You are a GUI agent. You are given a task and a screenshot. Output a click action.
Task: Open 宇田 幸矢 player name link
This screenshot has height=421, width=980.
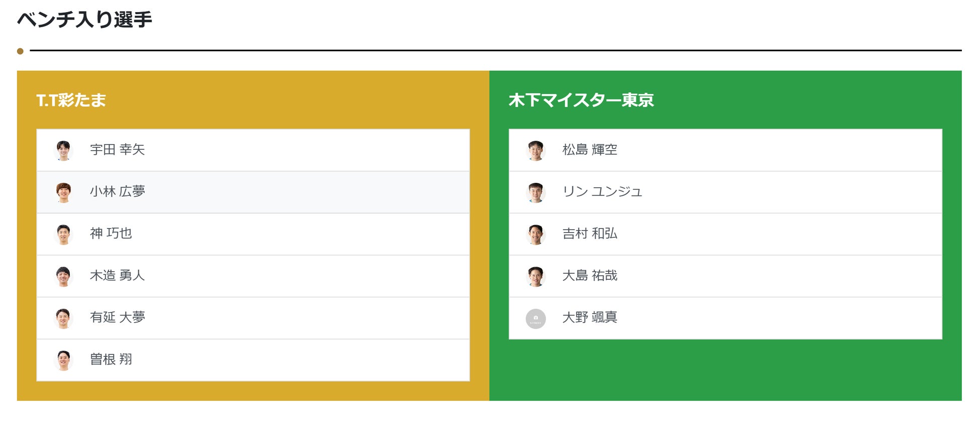coord(117,150)
